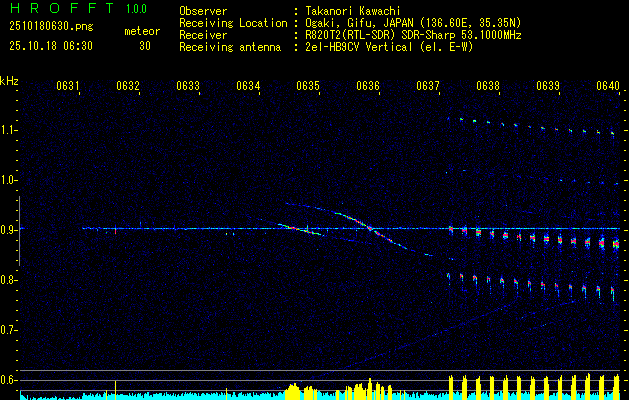Click the meteor count label

click(x=142, y=31)
